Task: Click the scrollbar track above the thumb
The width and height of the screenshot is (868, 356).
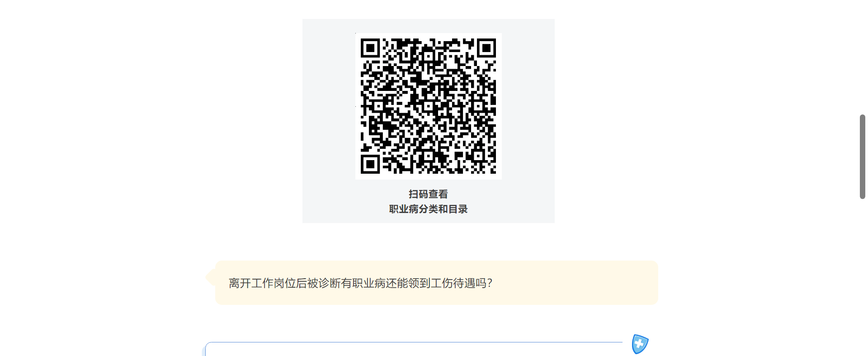Action: [x=863, y=57]
